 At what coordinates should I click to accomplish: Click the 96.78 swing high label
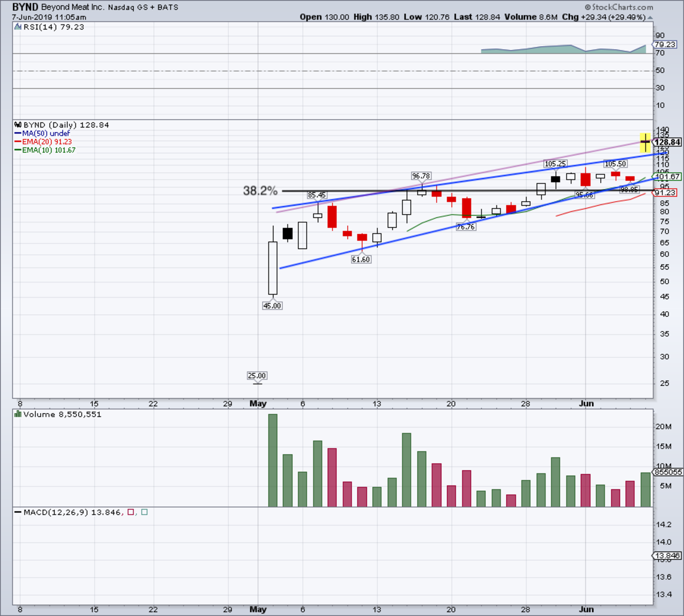tap(421, 176)
